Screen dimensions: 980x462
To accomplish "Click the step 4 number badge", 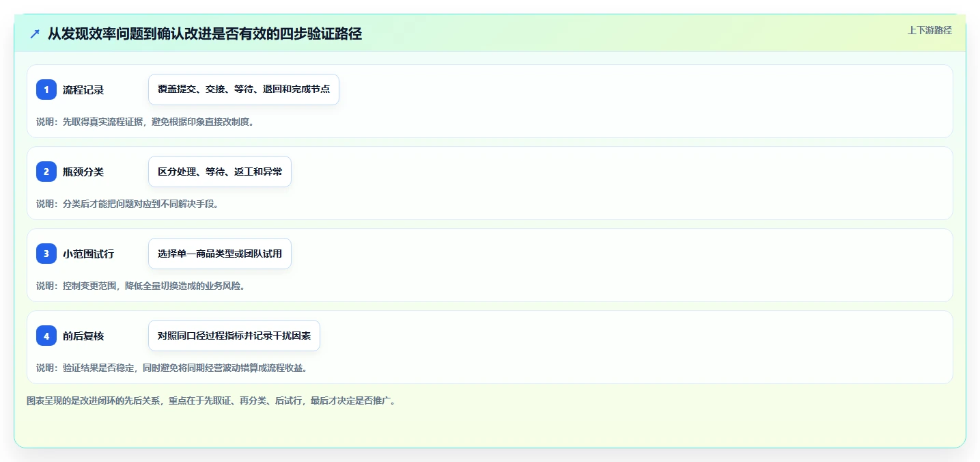I will 46,336.
